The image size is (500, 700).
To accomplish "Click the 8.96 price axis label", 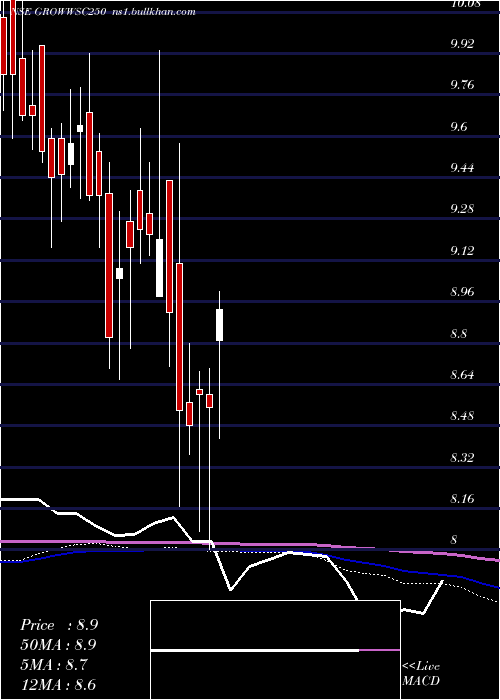I will click(462, 292).
